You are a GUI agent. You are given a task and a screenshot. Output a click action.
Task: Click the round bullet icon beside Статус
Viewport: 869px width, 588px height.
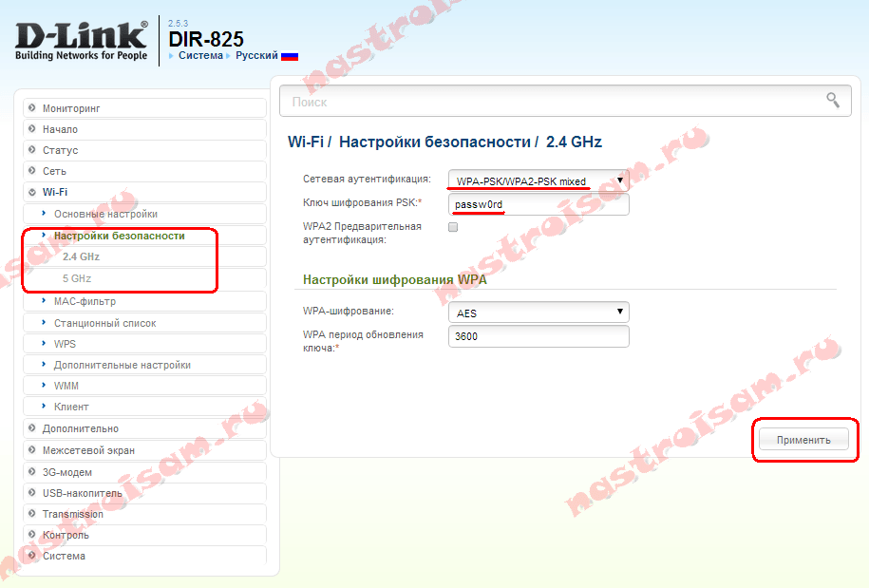pos(32,150)
